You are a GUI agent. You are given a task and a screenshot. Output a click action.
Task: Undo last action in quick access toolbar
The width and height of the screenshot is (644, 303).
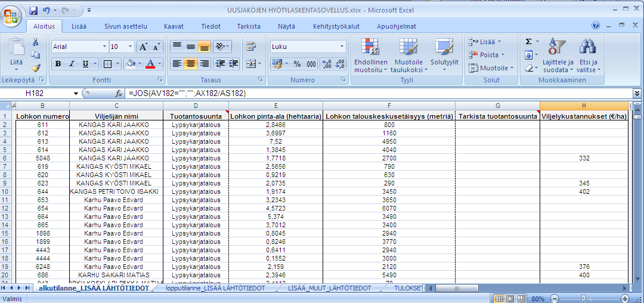click(46, 10)
